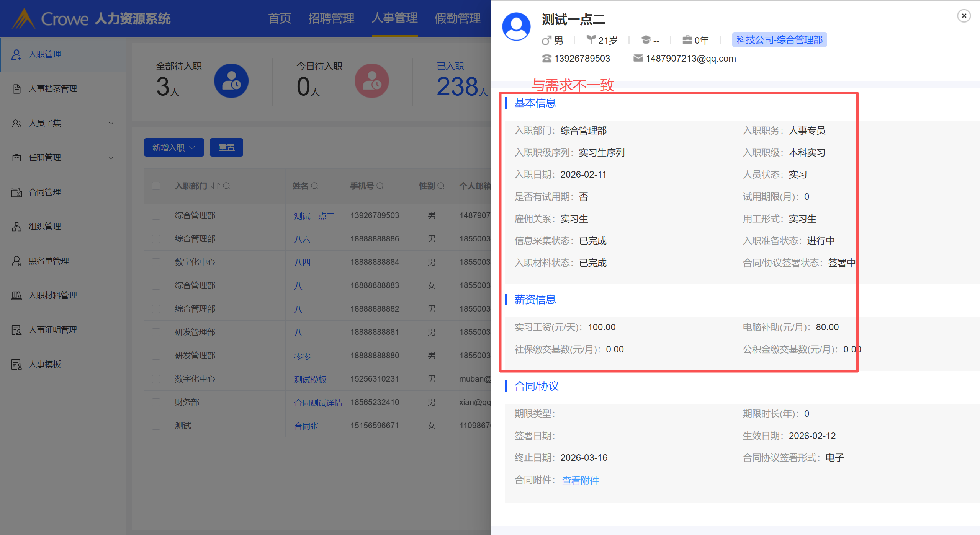Toggle the select-all checkbox in table header
Screen dimensions: 980x535
click(156, 186)
